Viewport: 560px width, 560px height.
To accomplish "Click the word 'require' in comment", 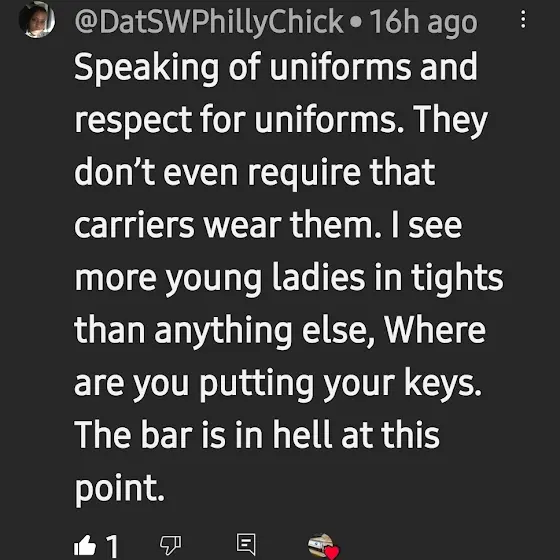I will click(x=304, y=173).
